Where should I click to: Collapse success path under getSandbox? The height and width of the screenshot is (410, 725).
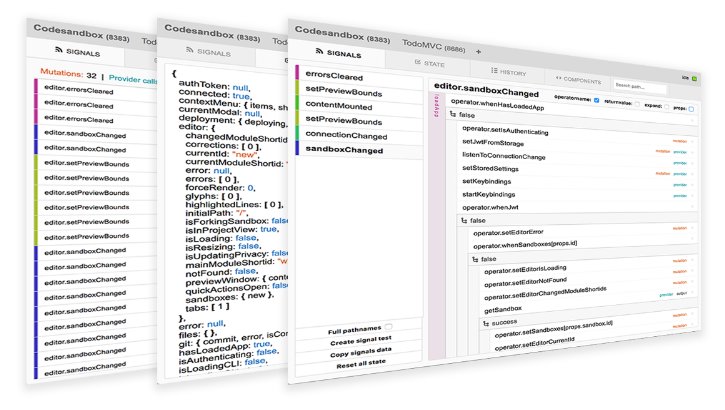[500, 322]
